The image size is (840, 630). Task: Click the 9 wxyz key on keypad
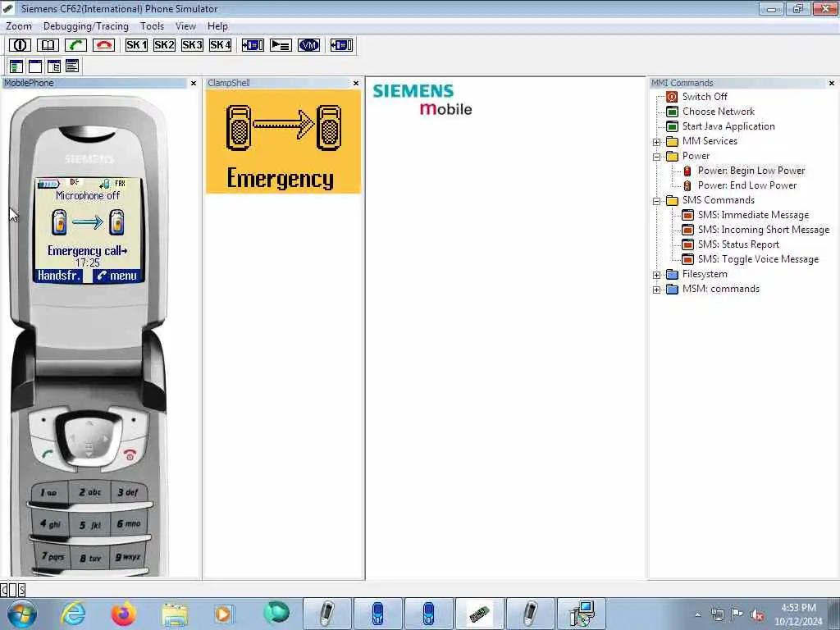click(127, 557)
